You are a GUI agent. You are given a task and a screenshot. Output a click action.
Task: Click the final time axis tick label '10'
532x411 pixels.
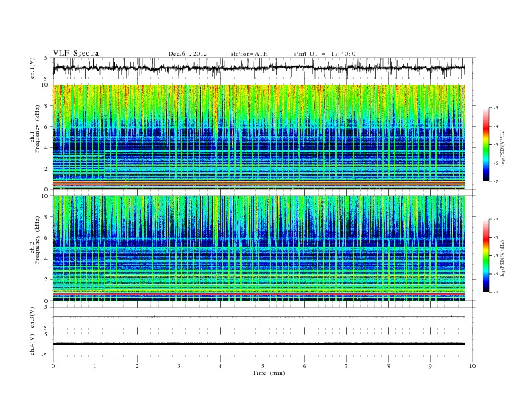(x=472, y=366)
